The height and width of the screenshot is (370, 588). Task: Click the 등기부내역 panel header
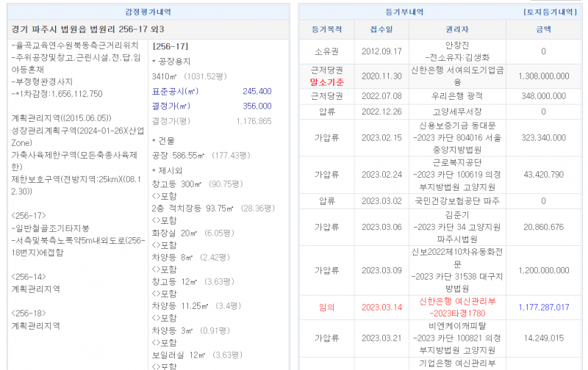(x=399, y=12)
